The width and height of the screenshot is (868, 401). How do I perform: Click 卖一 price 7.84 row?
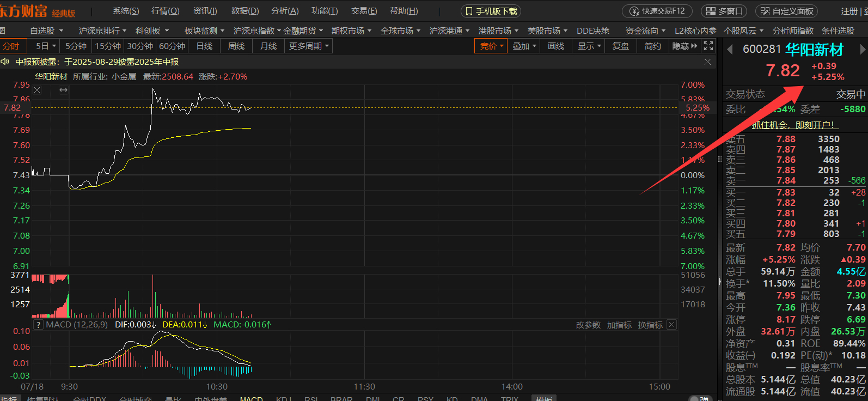coord(795,180)
